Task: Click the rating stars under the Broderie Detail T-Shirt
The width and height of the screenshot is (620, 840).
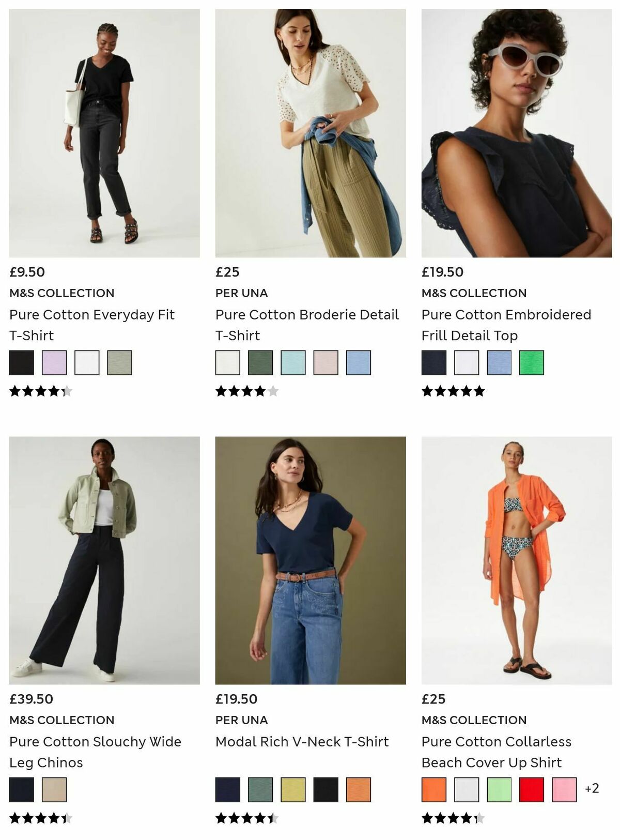Action: point(246,392)
